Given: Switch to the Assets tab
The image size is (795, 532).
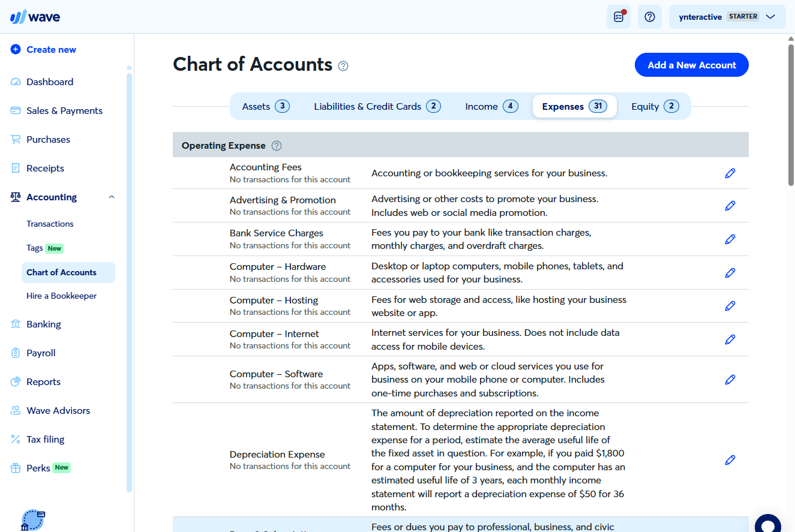Looking at the screenshot, I should click(266, 107).
